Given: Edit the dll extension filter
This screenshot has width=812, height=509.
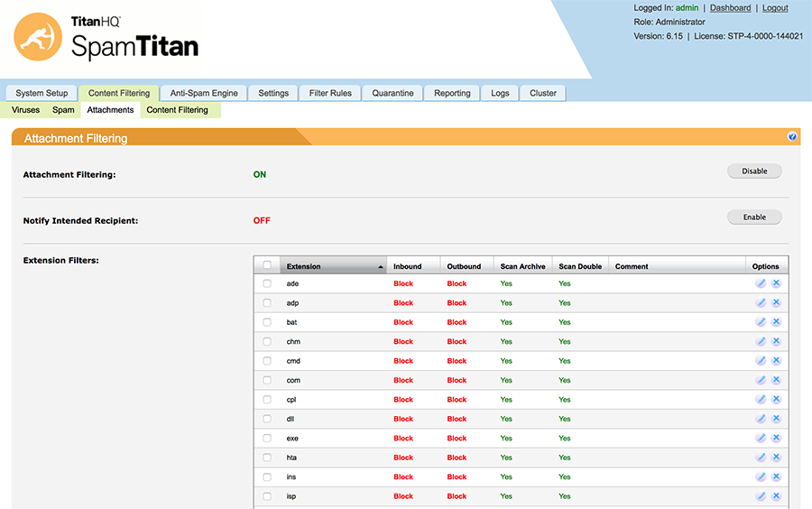Looking at the screenshot, I should [761, 419].
